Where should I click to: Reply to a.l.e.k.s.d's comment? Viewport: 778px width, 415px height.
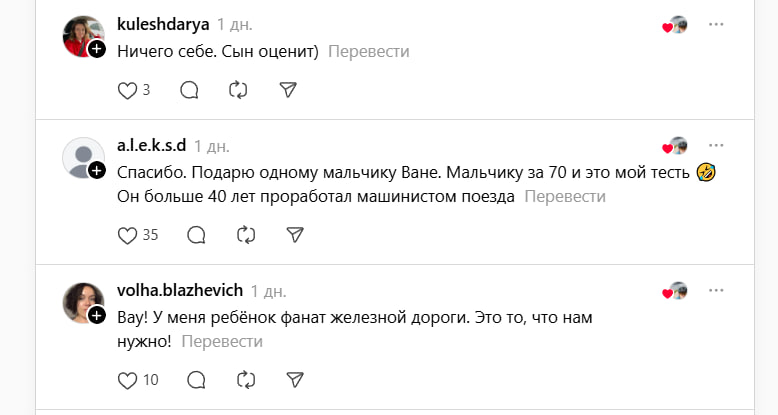pos(197,235)
